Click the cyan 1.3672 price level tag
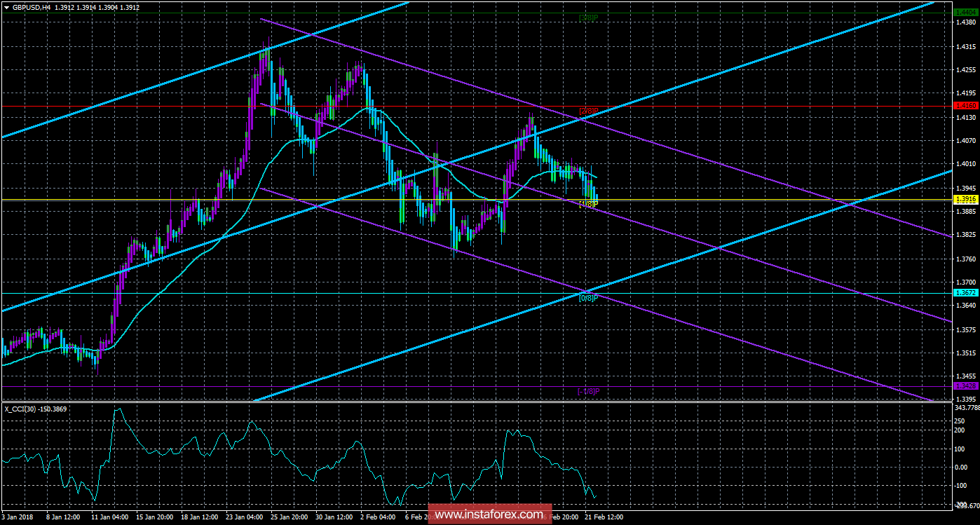Image resolution: width=980 pixels, height=525 pixels. (x=966, y=293)
